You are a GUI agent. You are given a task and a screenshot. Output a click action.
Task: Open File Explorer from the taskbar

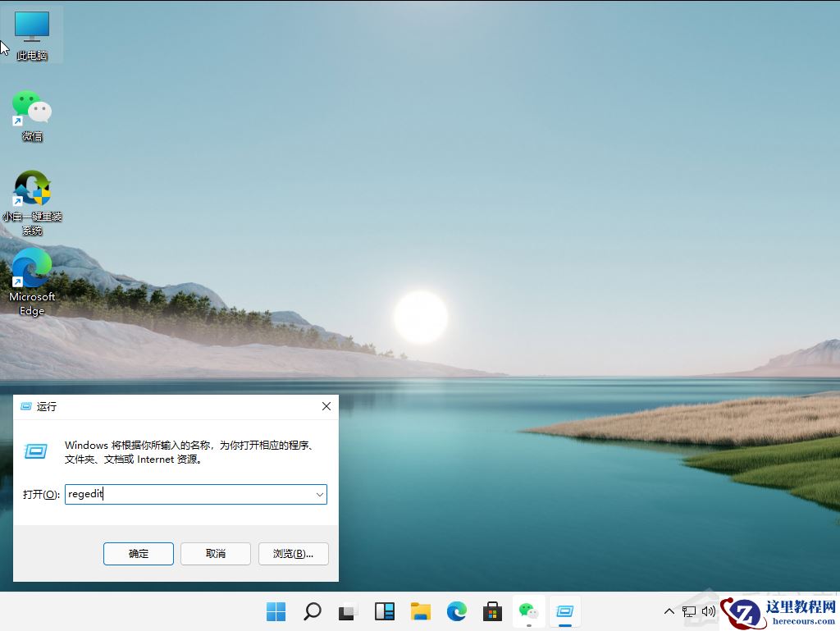coord(421,611)
